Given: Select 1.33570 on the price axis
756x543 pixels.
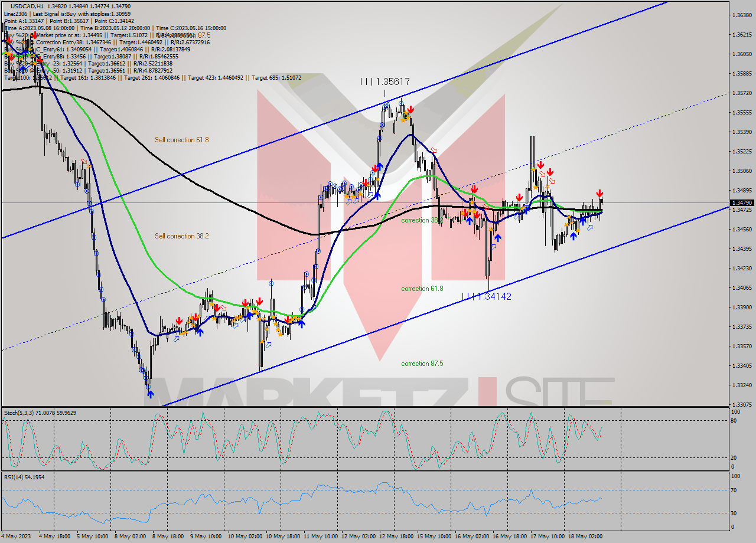Looking at the screenshot, I should (x=742, y=346).
